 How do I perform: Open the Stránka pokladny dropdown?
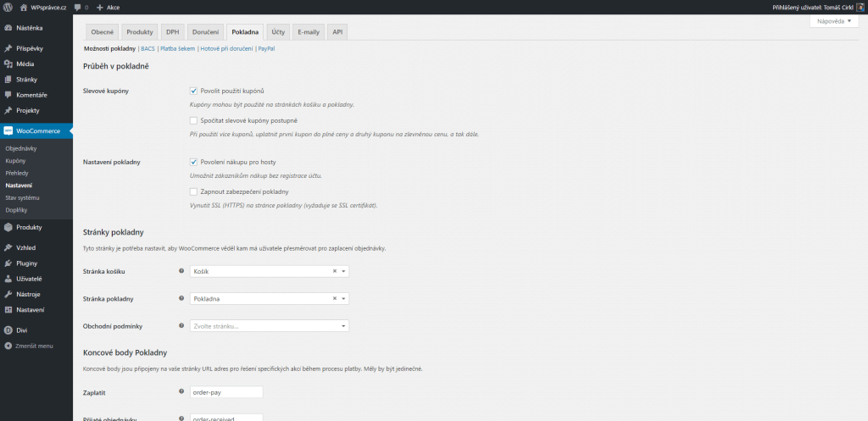coord(269,298)
